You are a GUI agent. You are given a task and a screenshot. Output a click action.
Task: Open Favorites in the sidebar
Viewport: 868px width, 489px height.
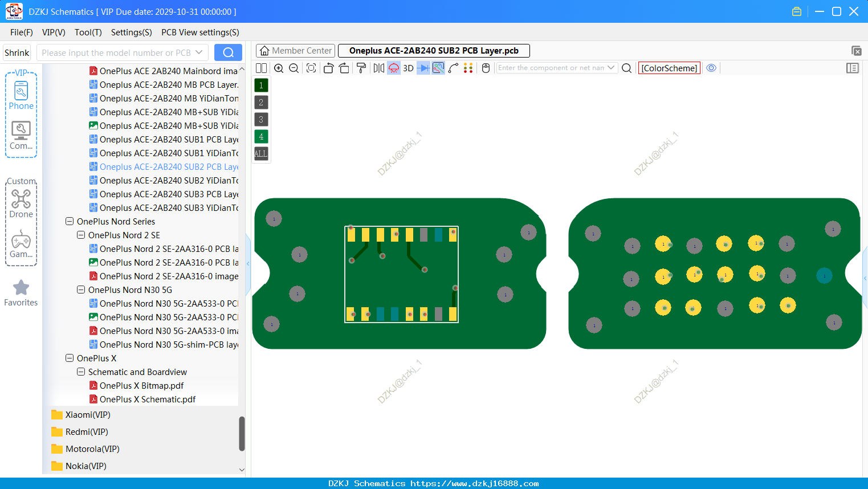coord(21,294)
